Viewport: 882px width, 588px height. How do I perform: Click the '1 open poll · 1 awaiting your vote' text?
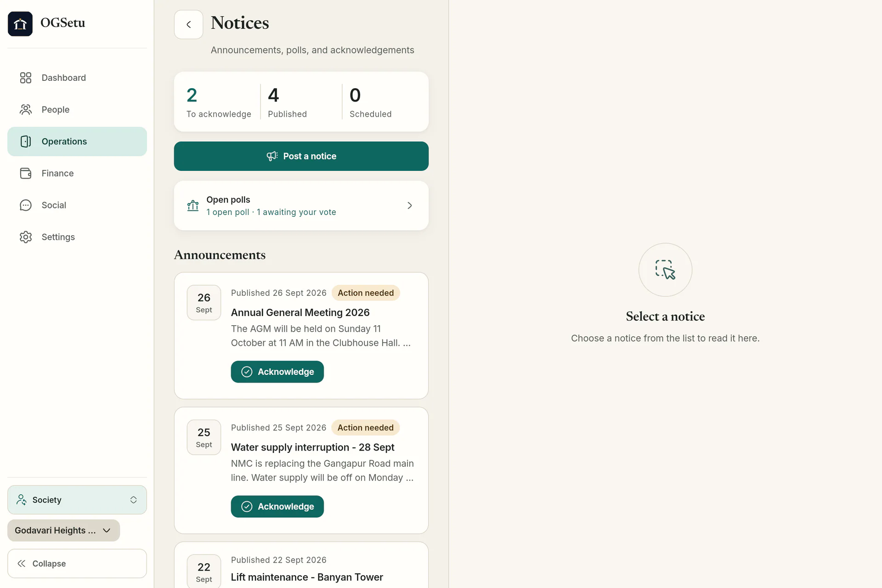point(271,212)
